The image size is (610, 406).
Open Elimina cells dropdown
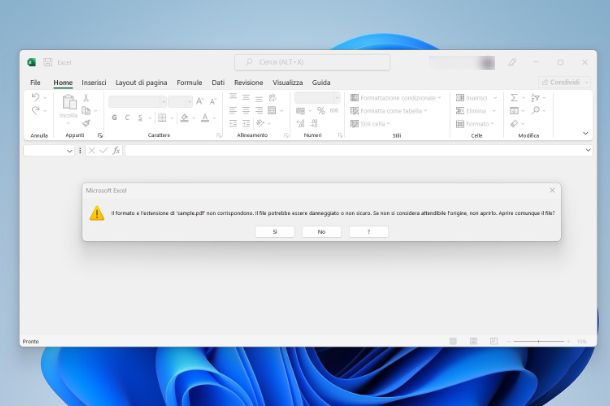(x=476, y=111)
